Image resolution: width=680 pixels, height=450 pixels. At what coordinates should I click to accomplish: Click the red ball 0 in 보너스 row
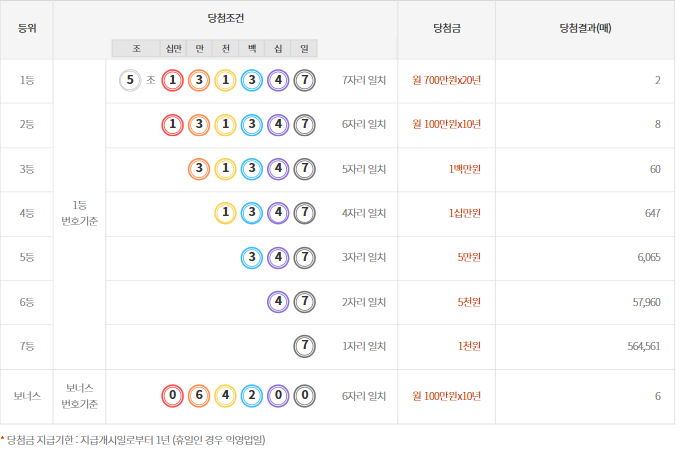click(173, 396)
